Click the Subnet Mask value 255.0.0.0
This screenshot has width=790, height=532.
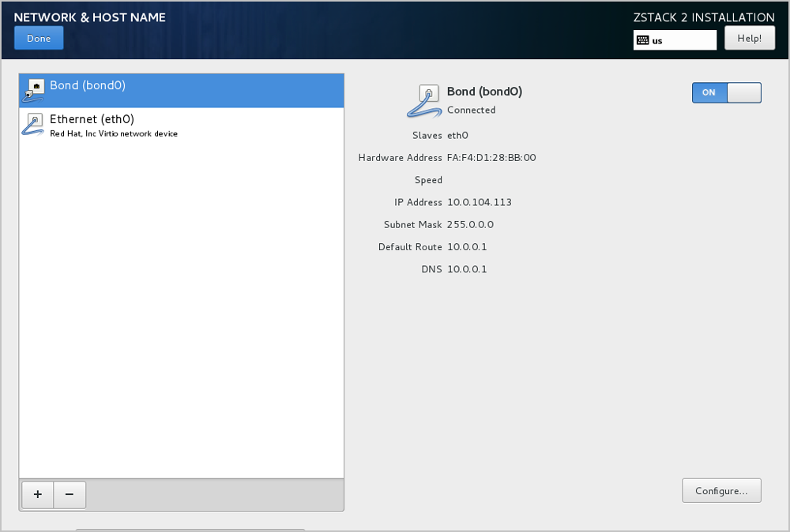(470, 225)
